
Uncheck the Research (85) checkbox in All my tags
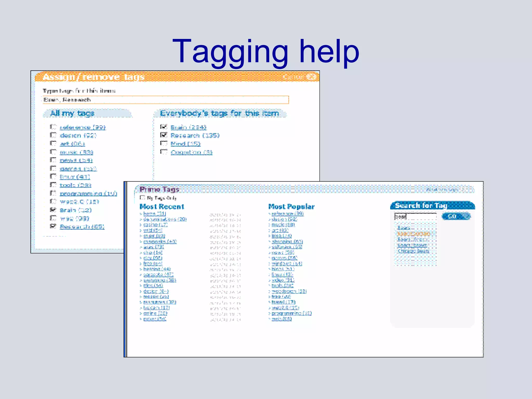point(53,226)
